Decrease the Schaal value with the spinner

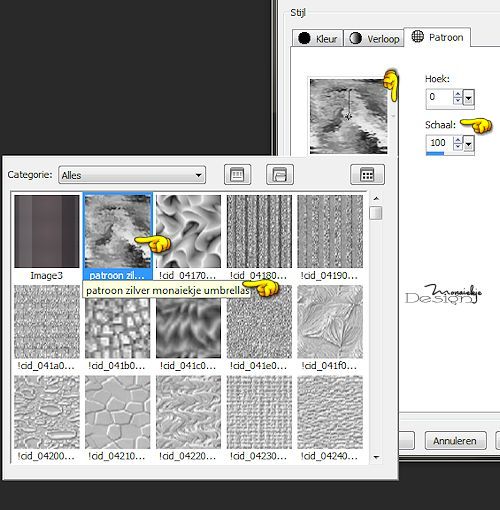click(x=458, y=147)
